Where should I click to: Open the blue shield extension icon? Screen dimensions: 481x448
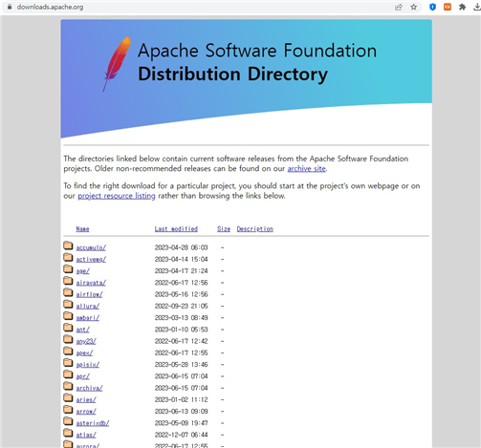[x=432, y=7]
